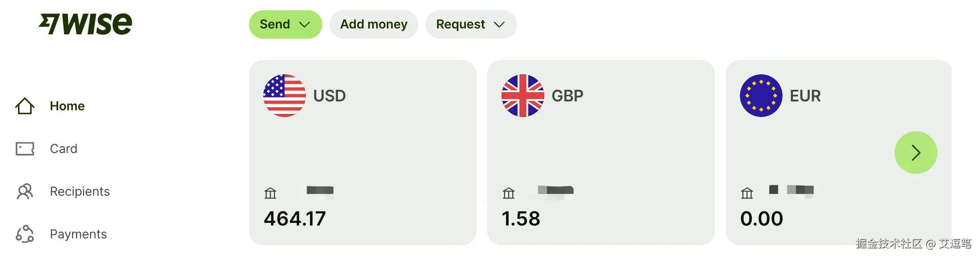
Task: Click the Home house icon
Action: [x=25, y=106]
